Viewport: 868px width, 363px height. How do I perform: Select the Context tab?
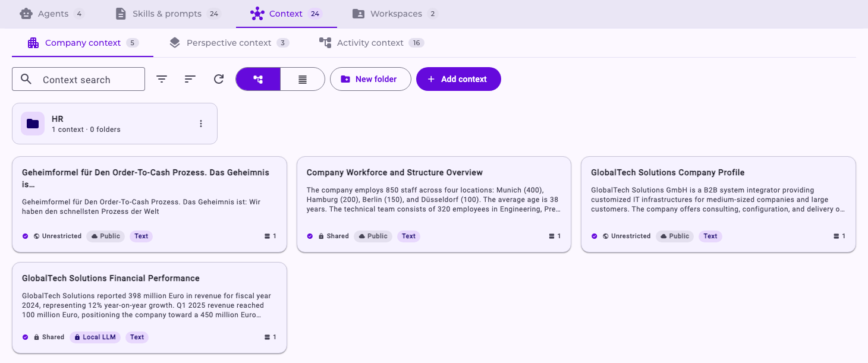click(x=287, y=14)
